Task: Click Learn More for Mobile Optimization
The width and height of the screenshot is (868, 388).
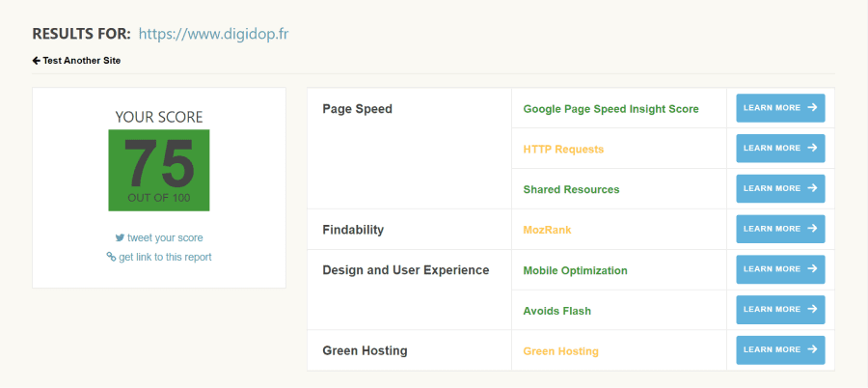Action: pos(780,269)
